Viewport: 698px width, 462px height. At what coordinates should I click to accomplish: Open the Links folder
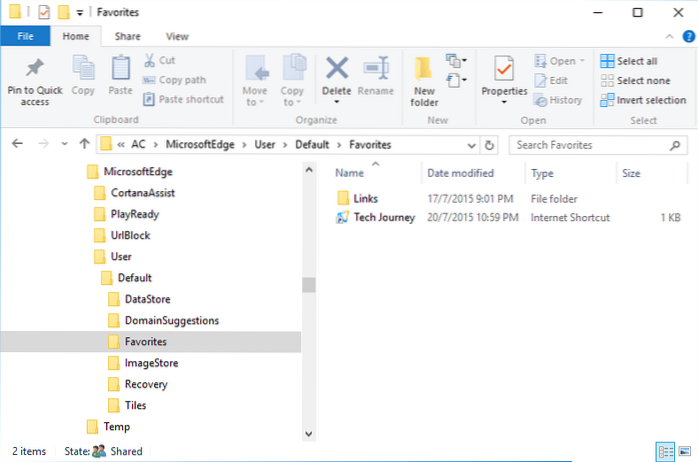[365, 199]
